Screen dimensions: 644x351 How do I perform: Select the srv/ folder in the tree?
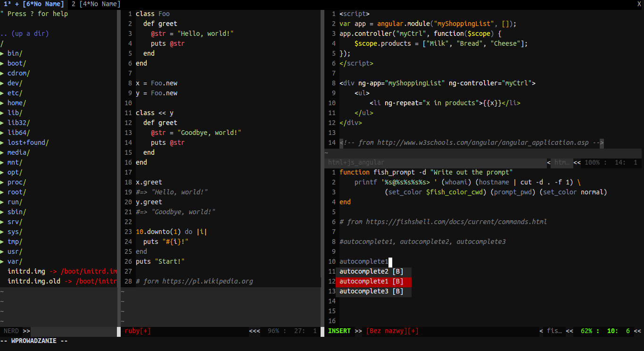(x=15, y=222)
